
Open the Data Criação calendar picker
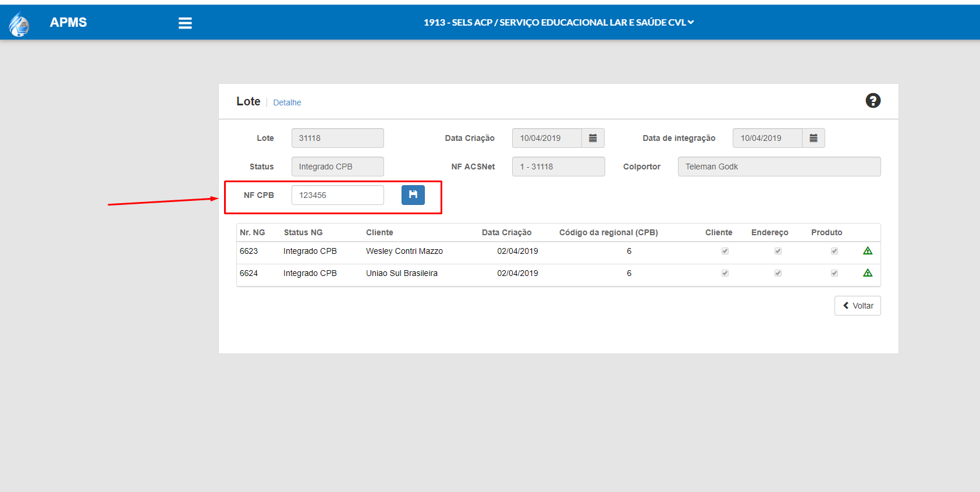(x=593, y=138)
